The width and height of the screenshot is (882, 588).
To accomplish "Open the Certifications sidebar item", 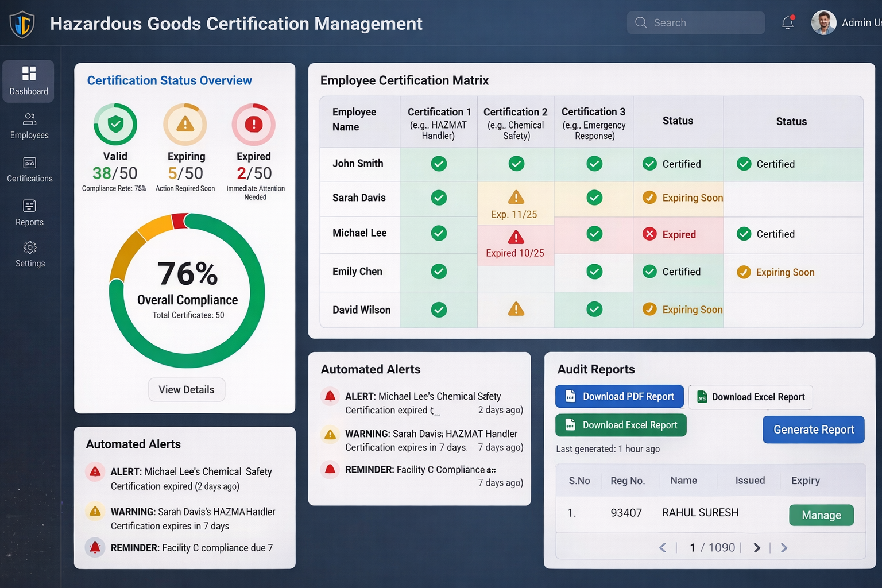I will (29, 170).
